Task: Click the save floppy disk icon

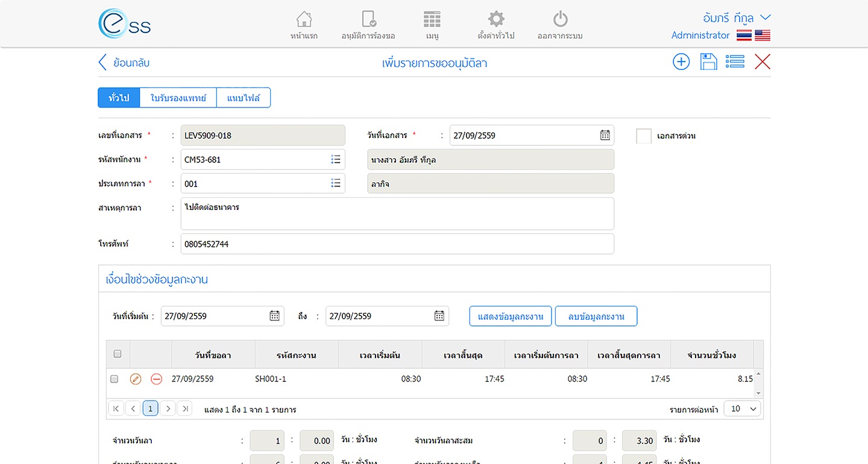Action: [x=708, y=62]
